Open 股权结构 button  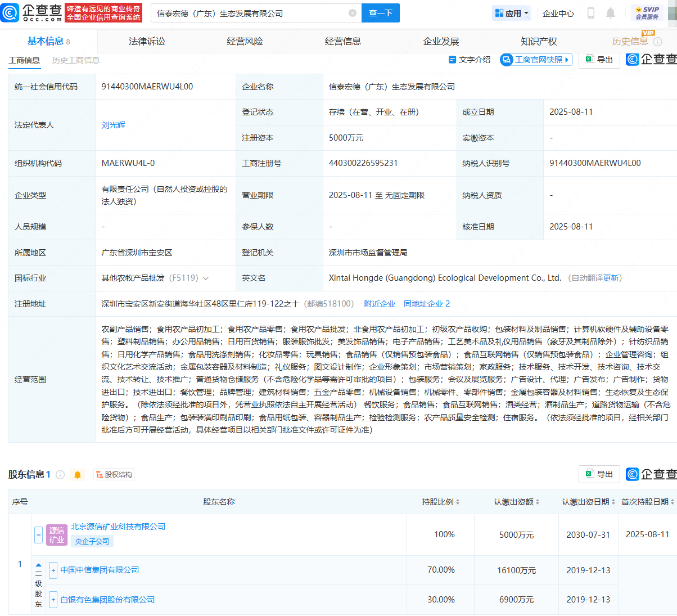(114, 475)
